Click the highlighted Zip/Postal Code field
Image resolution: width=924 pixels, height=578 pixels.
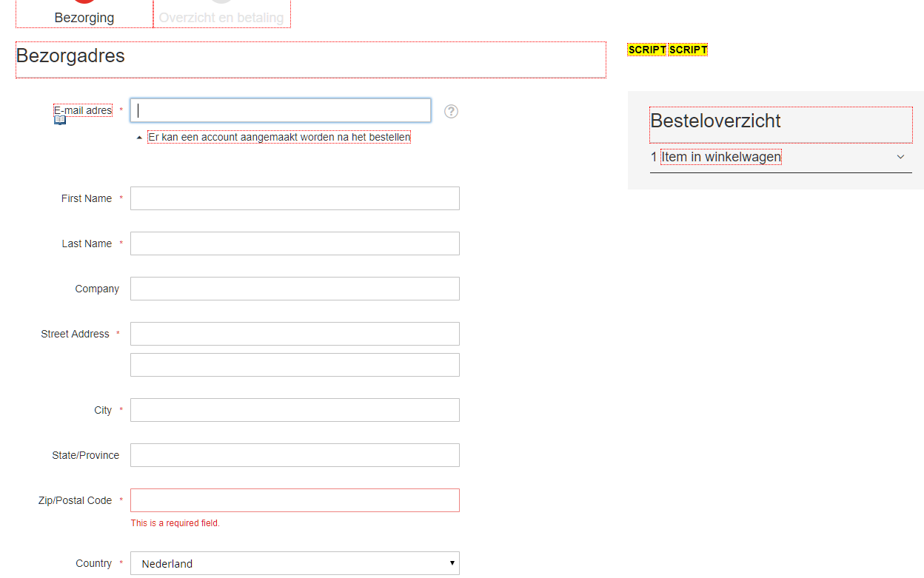295,500
